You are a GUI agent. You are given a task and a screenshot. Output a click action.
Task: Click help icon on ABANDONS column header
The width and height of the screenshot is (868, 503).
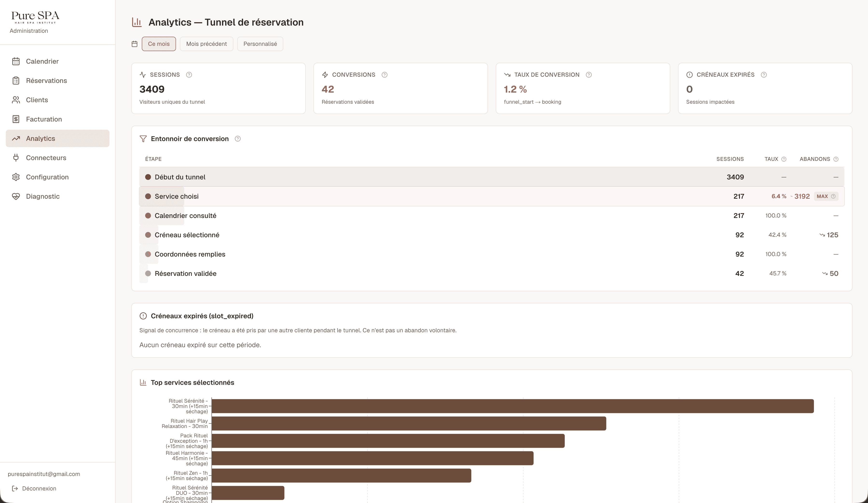[x=836, y=159]
